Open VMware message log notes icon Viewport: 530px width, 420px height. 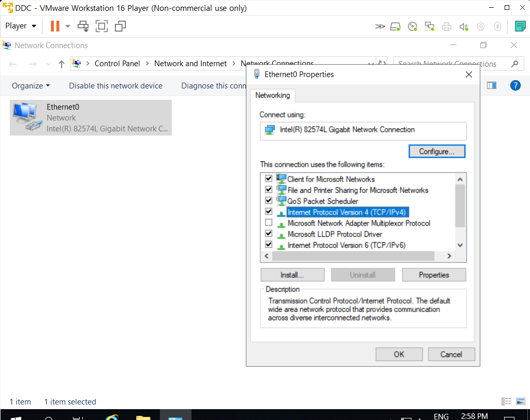tap(520, 26)
